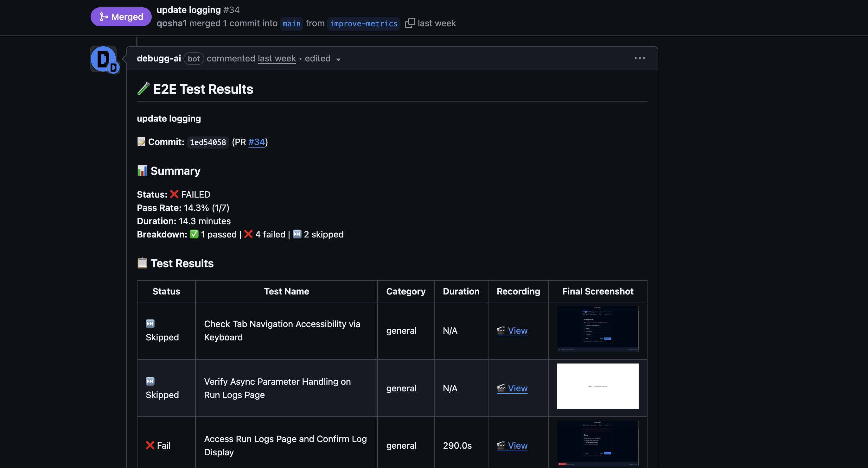The width and height of the screenshot is (868, 468).
Task: Click the red X fail icon in the table
Action: (x=150, y=445)
